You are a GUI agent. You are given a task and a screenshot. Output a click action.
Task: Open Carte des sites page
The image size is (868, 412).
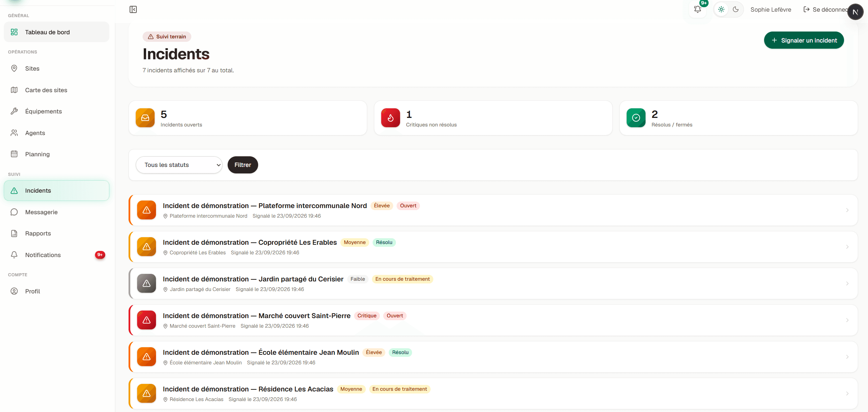(x=57, y=90)
